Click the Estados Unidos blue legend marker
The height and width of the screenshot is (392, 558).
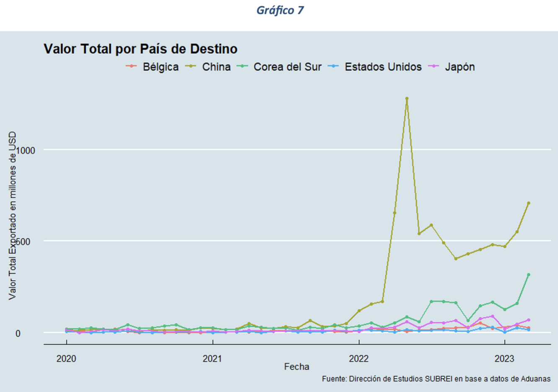pos(333,67)
